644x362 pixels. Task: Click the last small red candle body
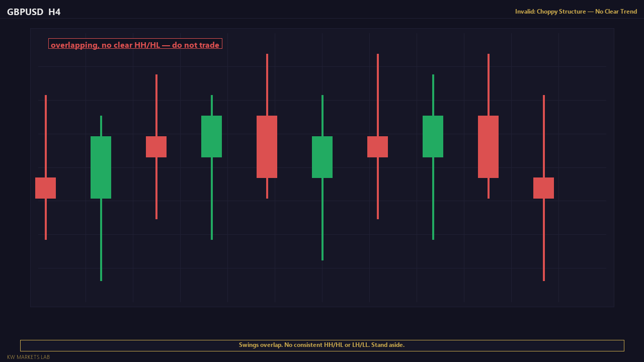[543, 188]
